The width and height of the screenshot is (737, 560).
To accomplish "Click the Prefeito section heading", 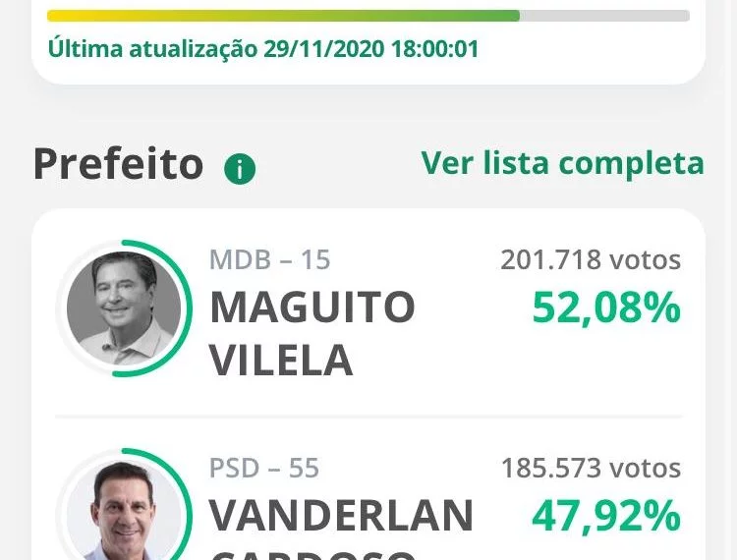I will tap(119, 163).
